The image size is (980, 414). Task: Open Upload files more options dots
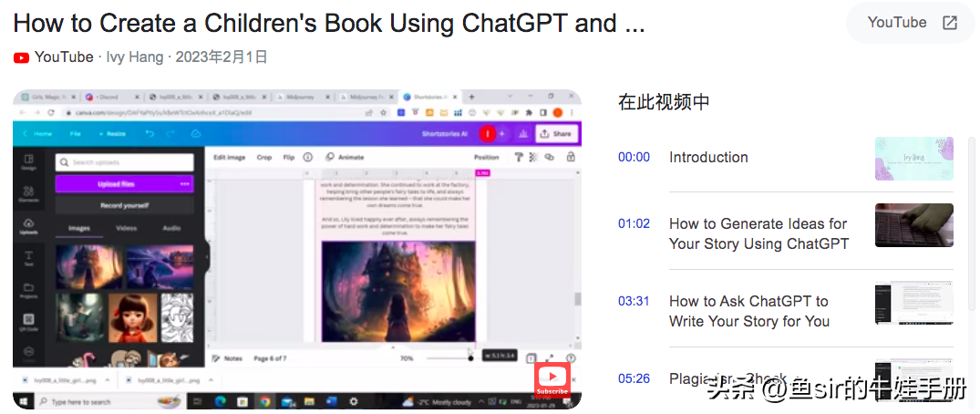[185, 184]
